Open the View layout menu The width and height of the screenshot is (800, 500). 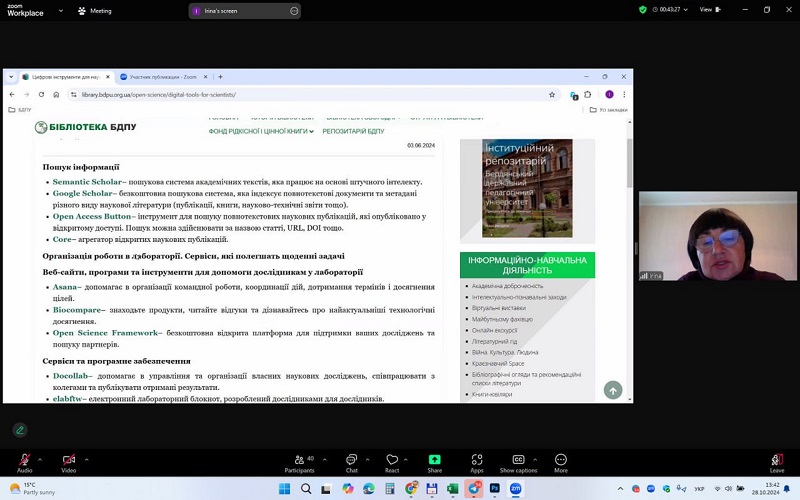pyautogui.click(x=710, y=10)
